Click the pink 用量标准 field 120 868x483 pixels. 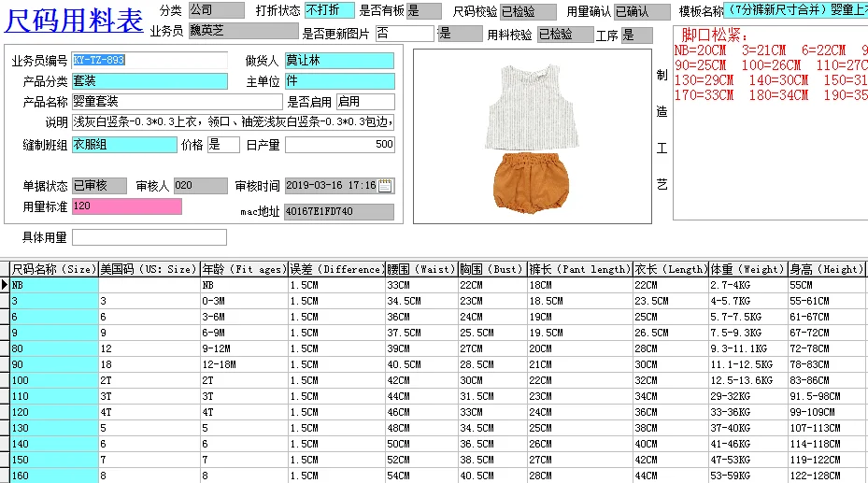click(127, 206)
